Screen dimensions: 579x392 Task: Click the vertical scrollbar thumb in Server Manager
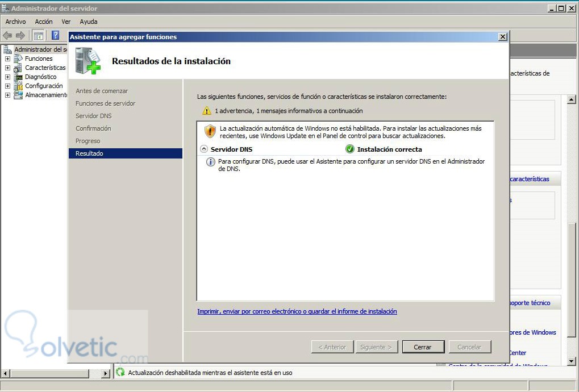click(572, 281)
